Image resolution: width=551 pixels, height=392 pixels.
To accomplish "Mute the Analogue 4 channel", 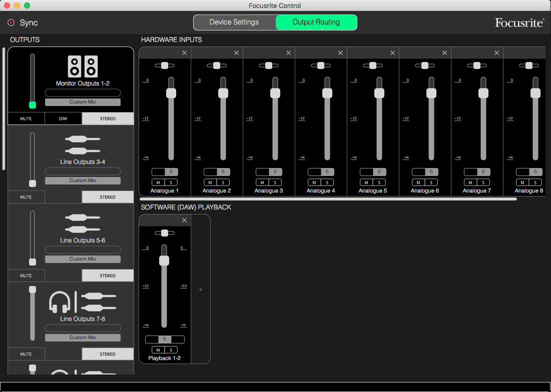I will [x=314, y=182].
